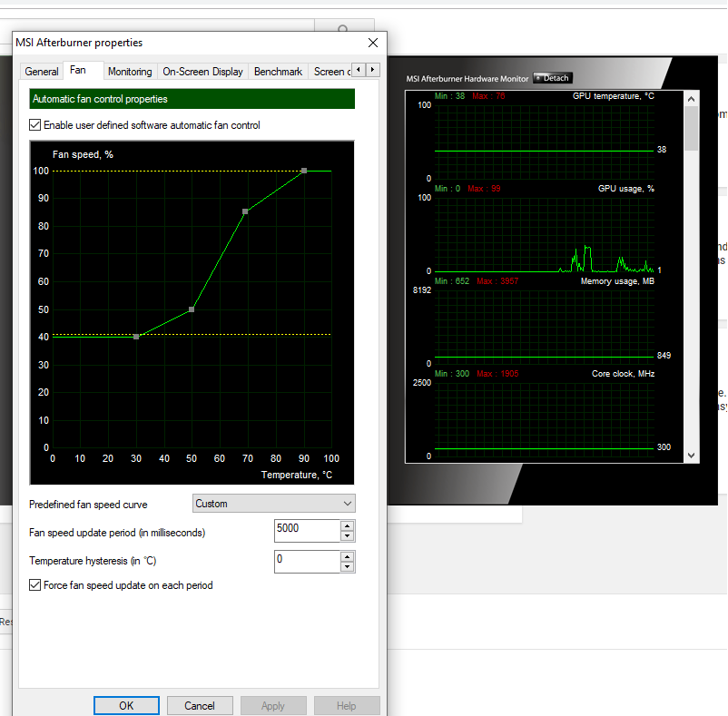Click the Memory usage graph label
The height and width of the screenshot is (716, 728).
tap(617, 281)
